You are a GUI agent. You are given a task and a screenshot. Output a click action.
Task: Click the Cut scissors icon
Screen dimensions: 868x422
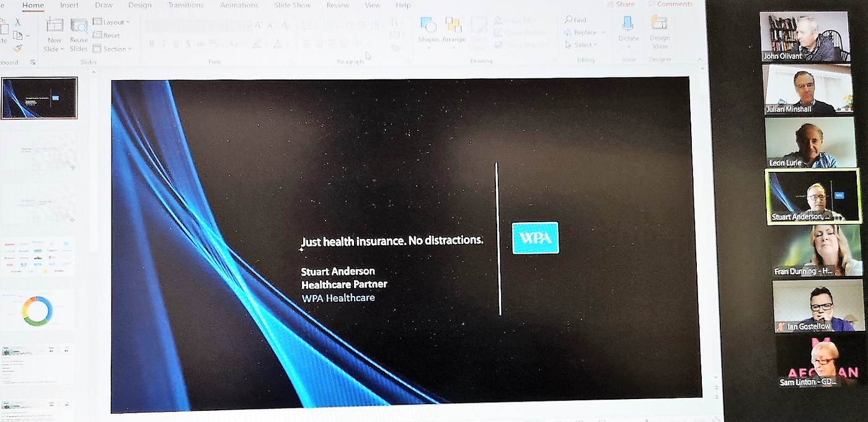click(x=18, y=22)
